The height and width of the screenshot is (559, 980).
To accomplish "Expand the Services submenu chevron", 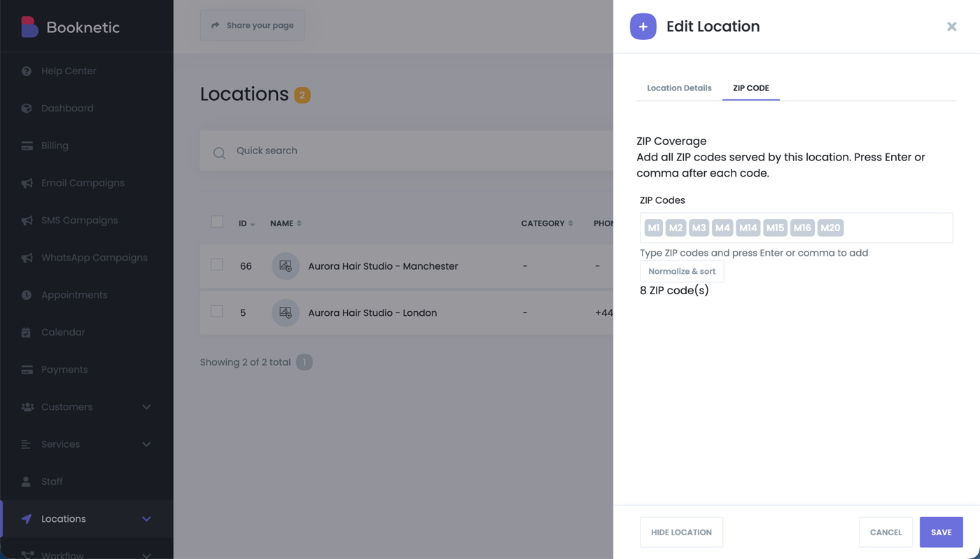I will (x=146, y=444).
